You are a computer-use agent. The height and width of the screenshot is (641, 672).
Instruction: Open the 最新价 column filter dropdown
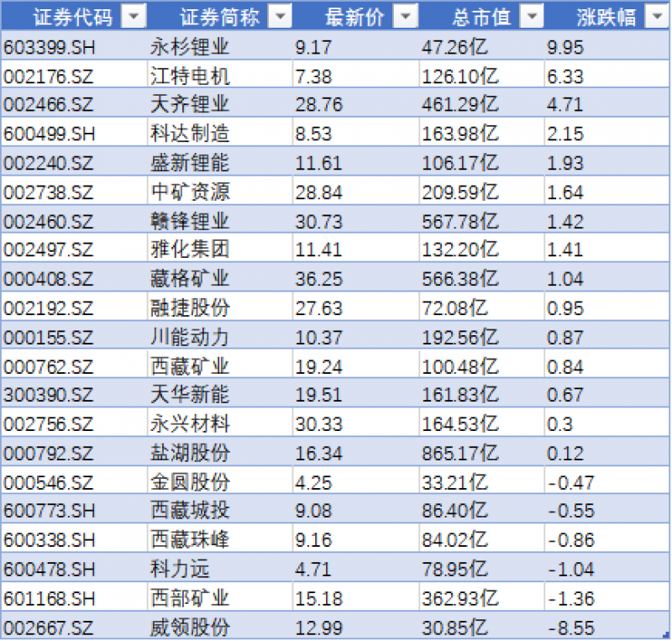click(x=404, y=17)
